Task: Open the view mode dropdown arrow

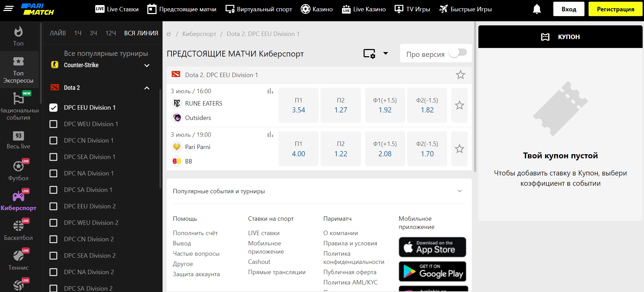Action: click(386, 53)
